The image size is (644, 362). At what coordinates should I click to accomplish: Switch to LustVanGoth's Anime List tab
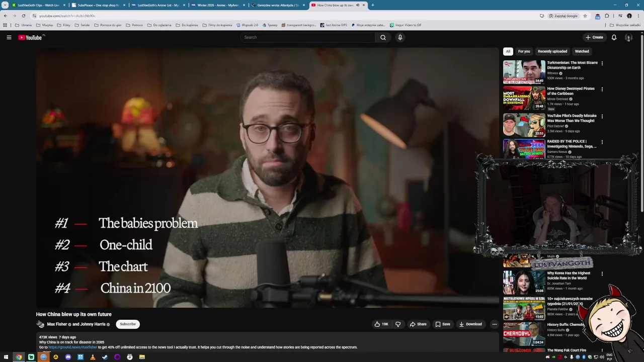(157, 5)
